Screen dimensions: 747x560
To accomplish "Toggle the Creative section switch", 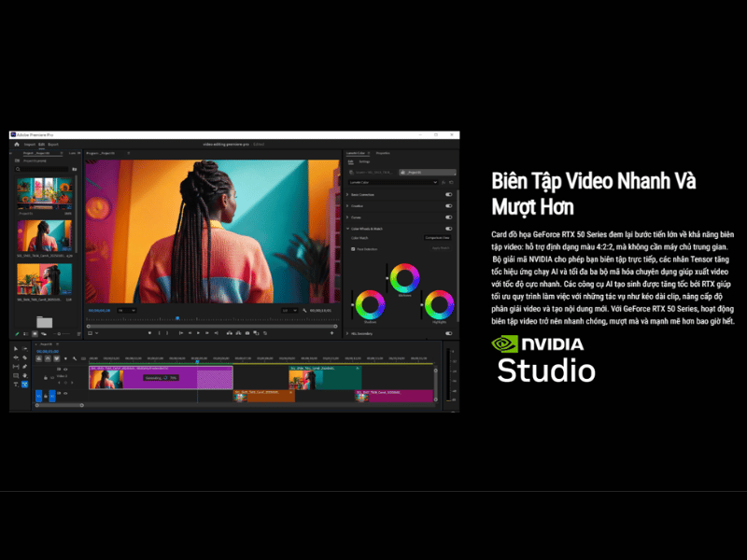I will pos(449,205).
